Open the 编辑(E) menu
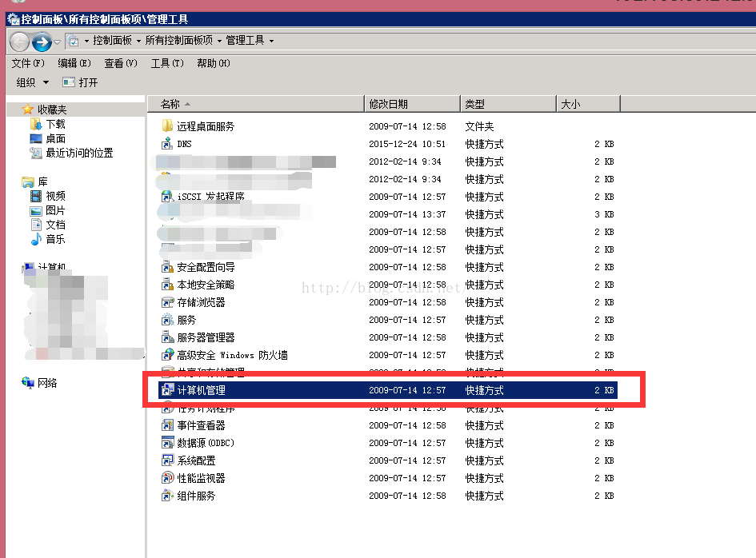The height and width of the screenshot is (558, 756). [x=74, y=63]
